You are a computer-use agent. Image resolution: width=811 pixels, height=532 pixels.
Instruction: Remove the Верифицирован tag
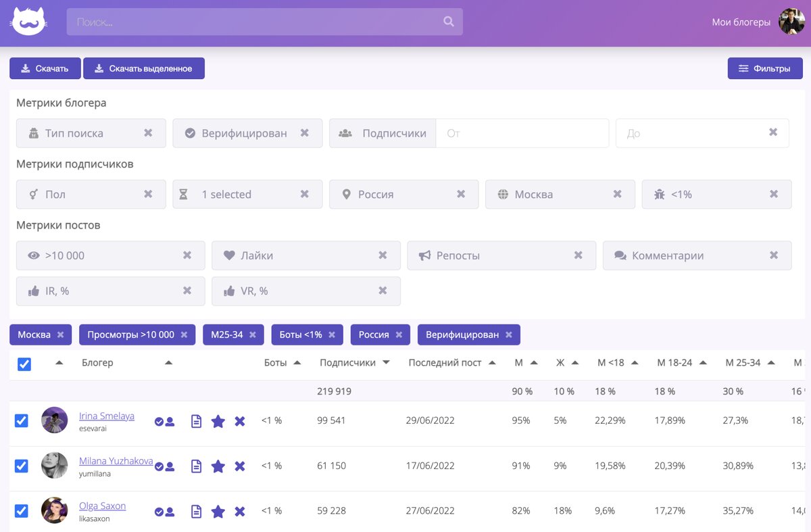click(x=508, y=335)
